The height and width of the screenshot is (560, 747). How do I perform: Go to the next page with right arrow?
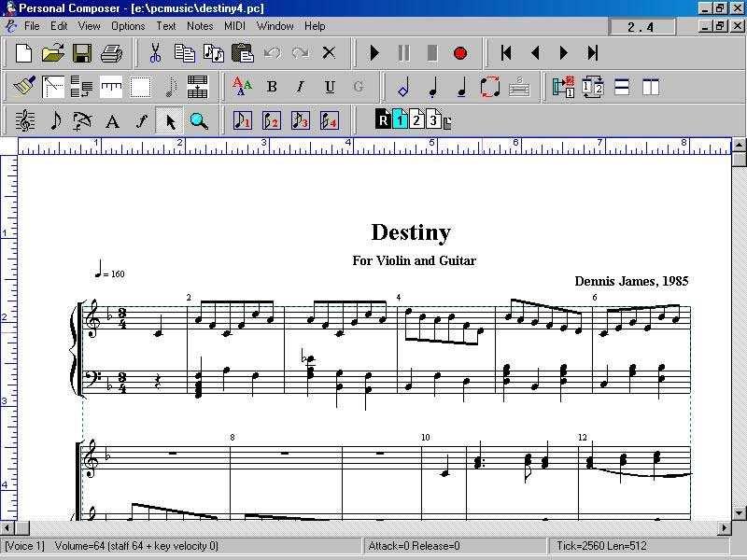click(x=564, y=53)
